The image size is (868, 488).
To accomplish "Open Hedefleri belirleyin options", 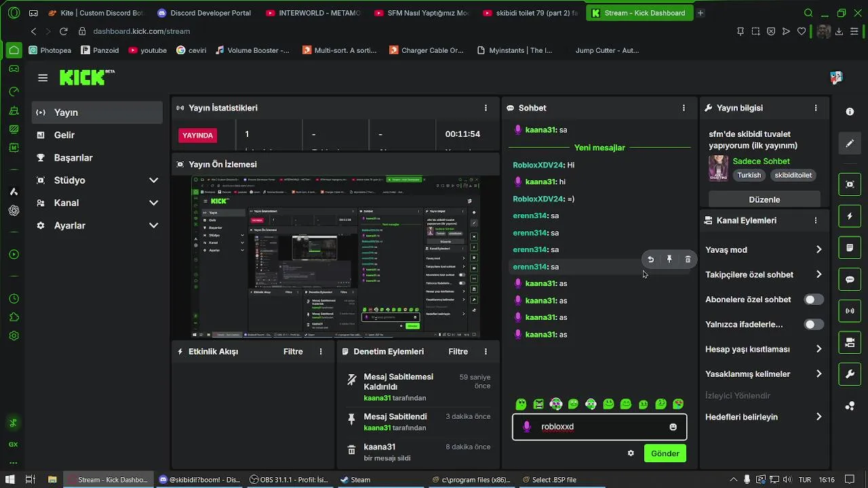I will pyautogui.click(x=818, y=417).
